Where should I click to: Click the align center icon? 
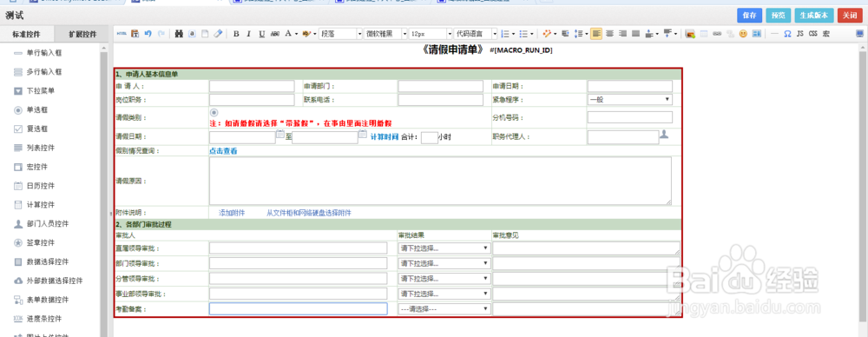click(x=609, y=34)
